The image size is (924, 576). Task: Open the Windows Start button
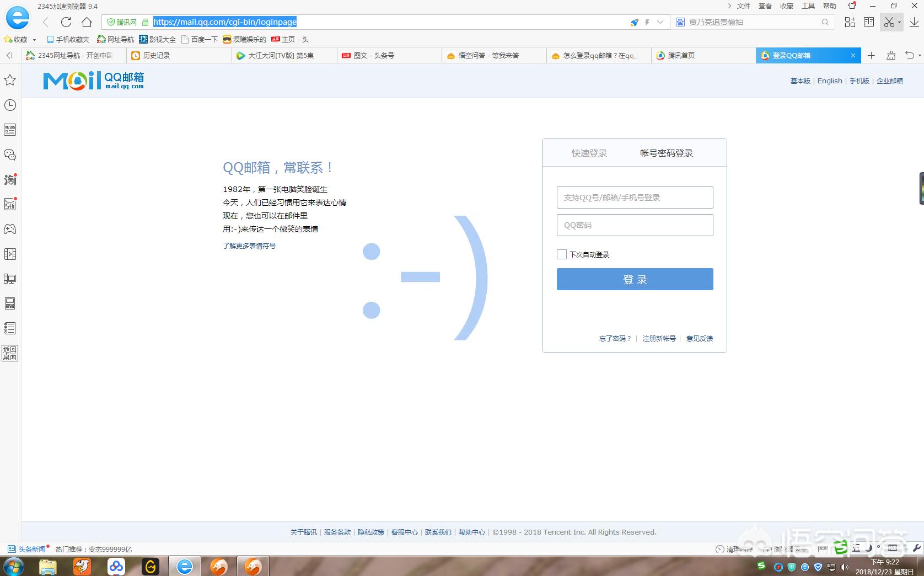(x=13, y=567)
